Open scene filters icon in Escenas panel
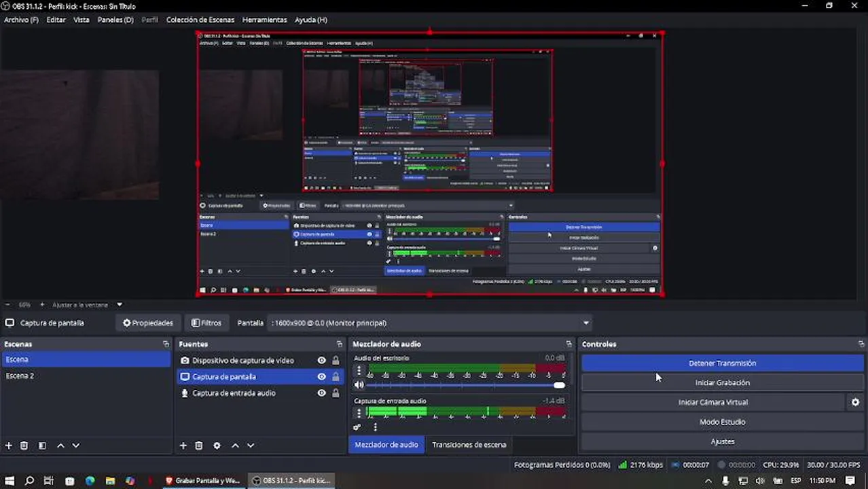 pyautogui.click(x=42, y=446)
